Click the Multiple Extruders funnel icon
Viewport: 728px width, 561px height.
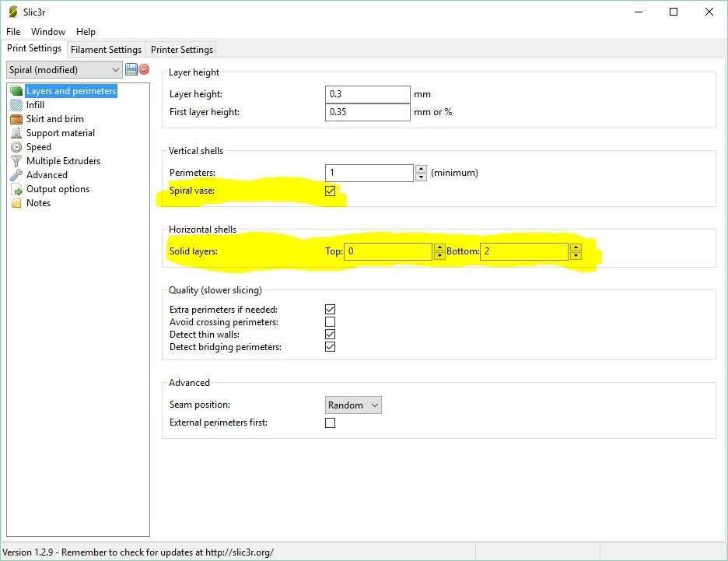tap(16, 161)
